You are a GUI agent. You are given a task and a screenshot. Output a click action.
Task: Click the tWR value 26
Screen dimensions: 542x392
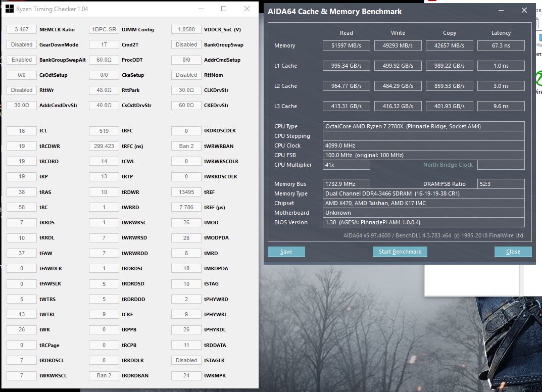pos(21,329)
